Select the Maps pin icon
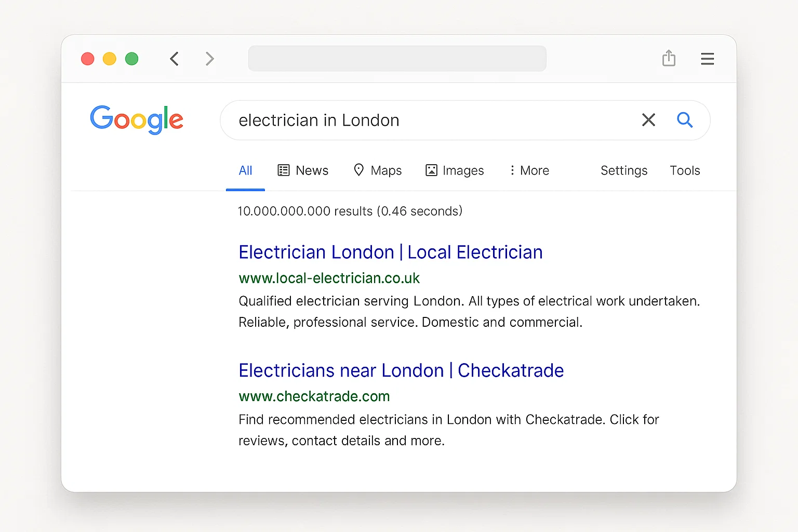 coord(360,170)
